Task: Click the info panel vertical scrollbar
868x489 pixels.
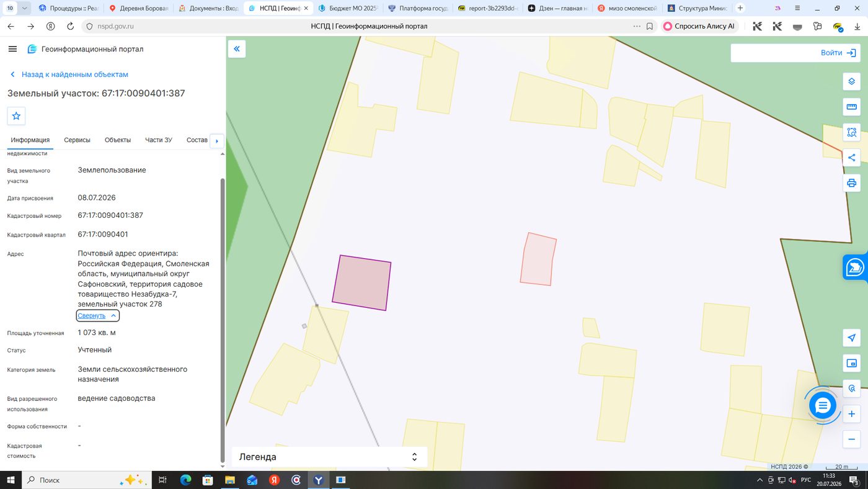Action: (x=223, y=320)
